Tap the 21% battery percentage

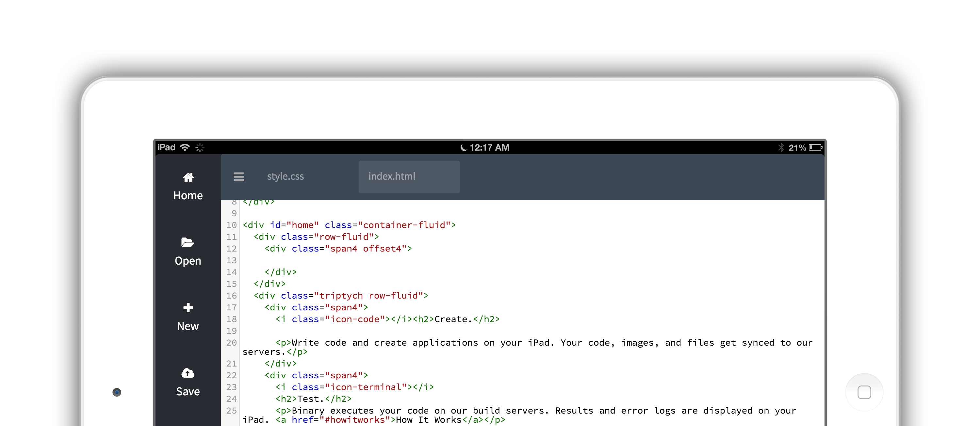coord(797,148)
